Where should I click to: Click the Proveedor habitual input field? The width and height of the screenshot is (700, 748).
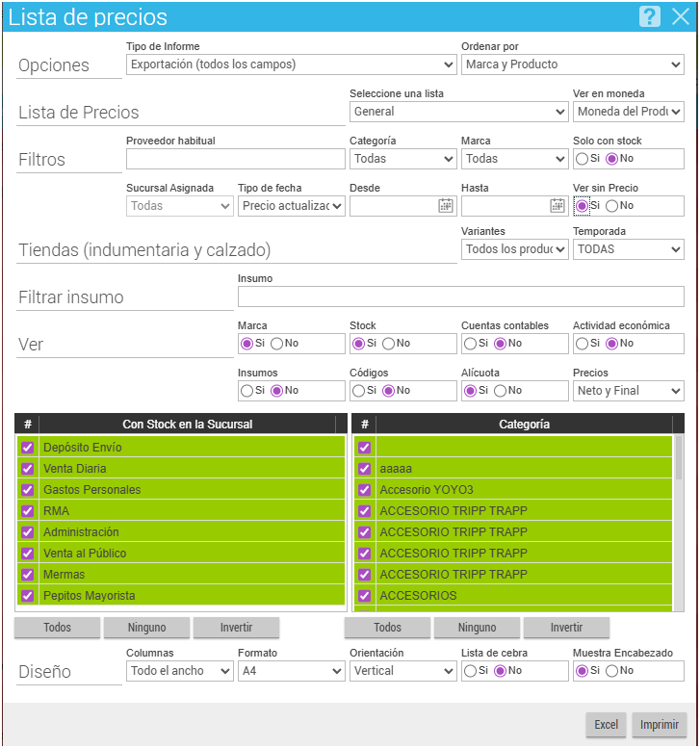pos(235,159)
